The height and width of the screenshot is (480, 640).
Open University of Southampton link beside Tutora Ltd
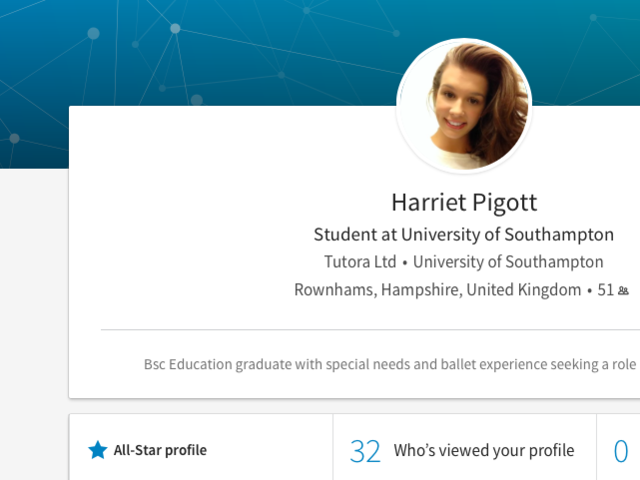tap(508, 262)
